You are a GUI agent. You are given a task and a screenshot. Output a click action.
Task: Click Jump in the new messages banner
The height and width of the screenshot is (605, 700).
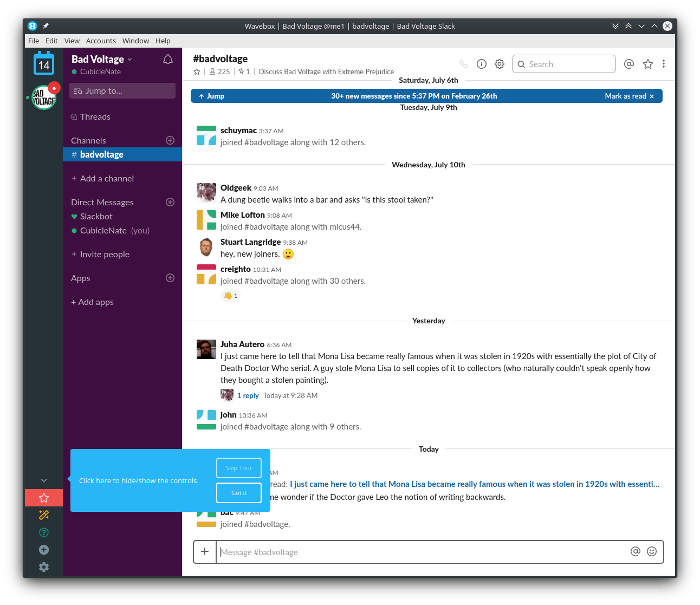coord(212,96)
